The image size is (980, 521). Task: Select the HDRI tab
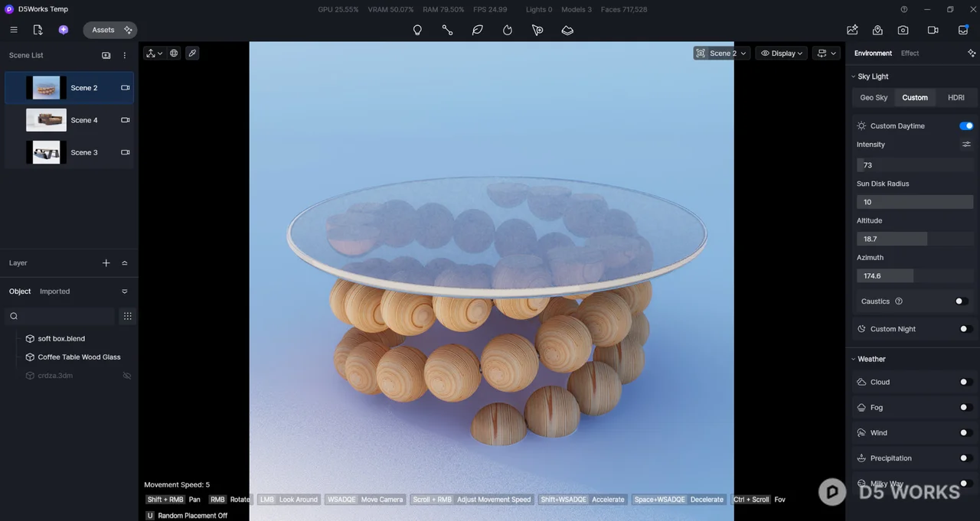(x=956, y=98)
